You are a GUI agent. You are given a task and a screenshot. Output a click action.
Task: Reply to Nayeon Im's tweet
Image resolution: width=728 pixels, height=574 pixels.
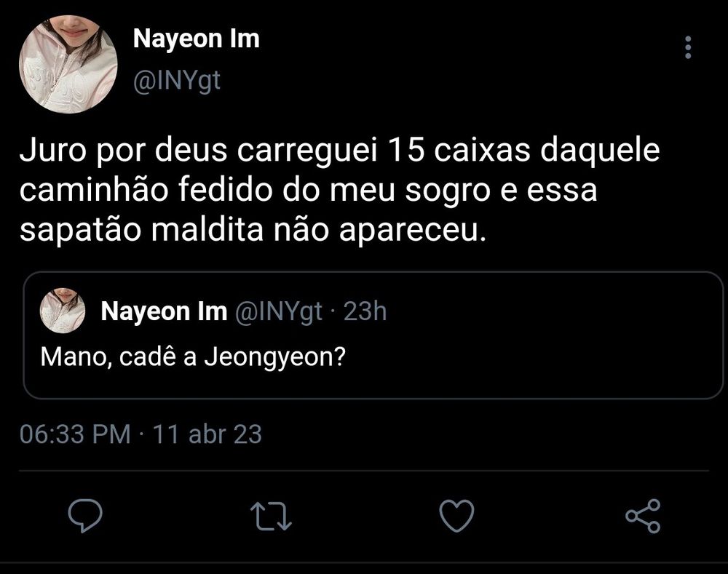tap(85, 515)
